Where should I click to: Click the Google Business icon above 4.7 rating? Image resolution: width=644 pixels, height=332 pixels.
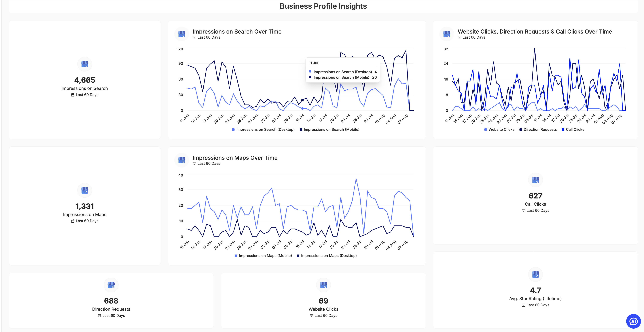[x=535, y=274]
